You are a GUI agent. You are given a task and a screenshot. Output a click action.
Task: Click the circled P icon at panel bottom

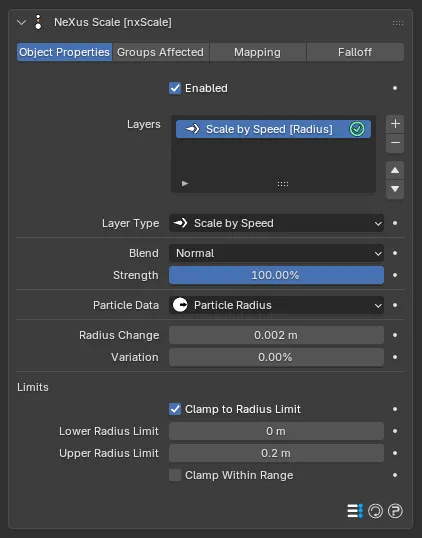coord(395,511)
